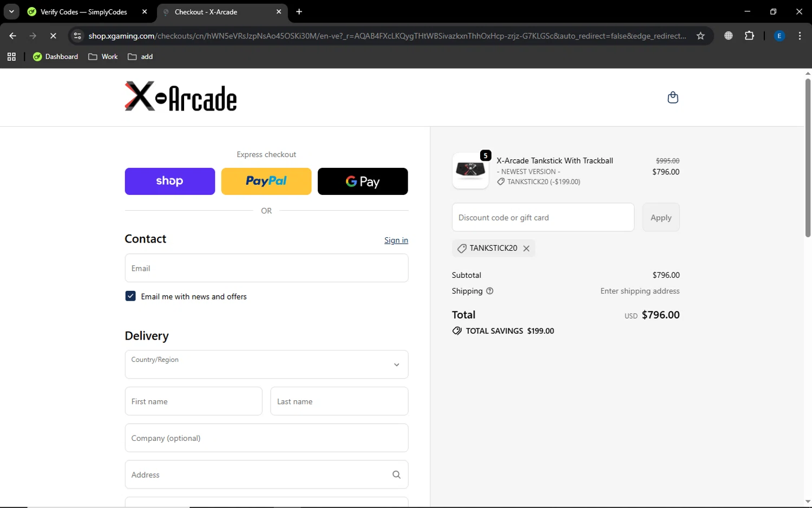
Task: Focus the Company (optional) field
Action: 266,438
